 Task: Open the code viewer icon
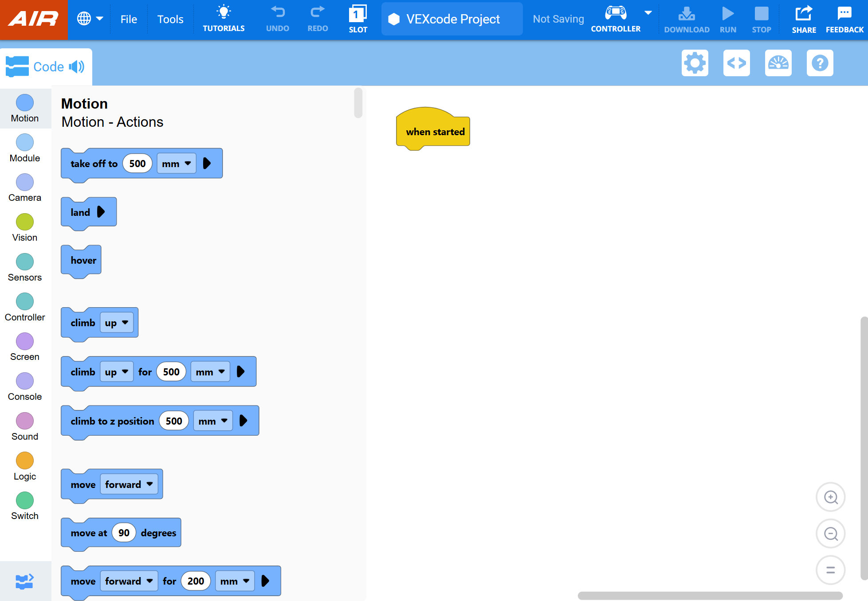point(736,63)
